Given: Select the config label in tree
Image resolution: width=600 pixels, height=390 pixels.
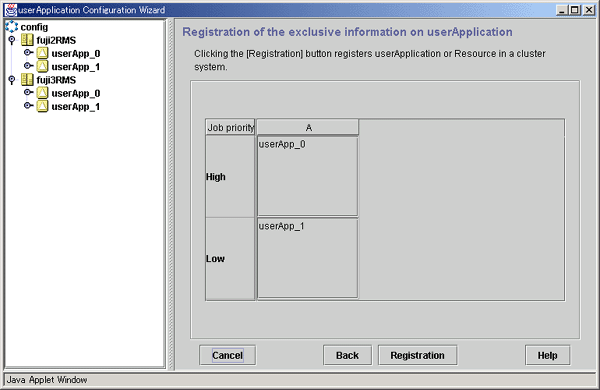Looking at the screenshot, I should 34,27.
